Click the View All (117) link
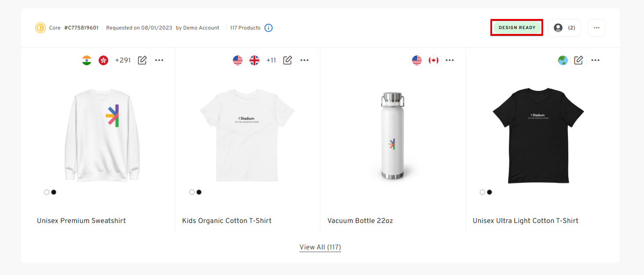The height and width of the screenshot is (275, 644). click(320, 247)
